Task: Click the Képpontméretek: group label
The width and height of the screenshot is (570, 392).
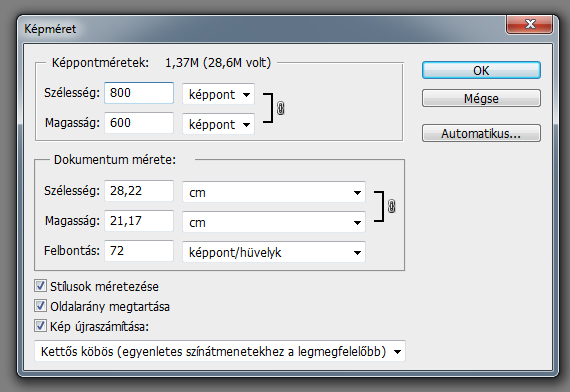Action: tap(100, 63)
